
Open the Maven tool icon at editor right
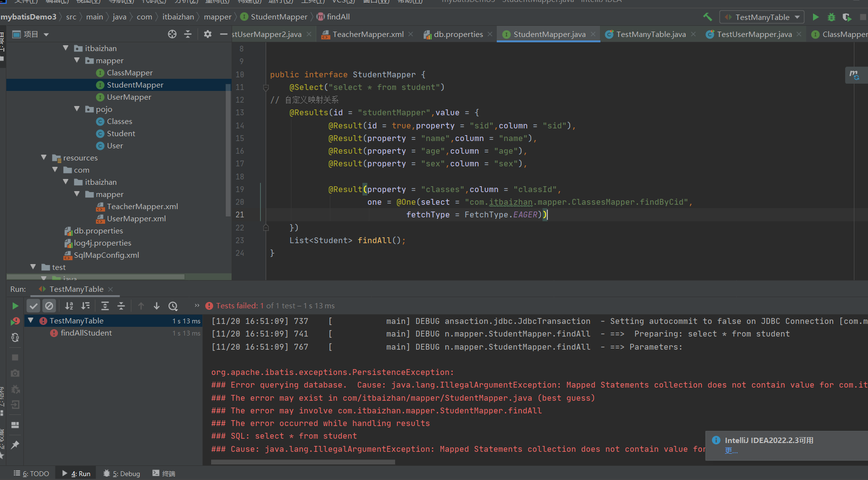pyautogui.click(x=854, y=75)
